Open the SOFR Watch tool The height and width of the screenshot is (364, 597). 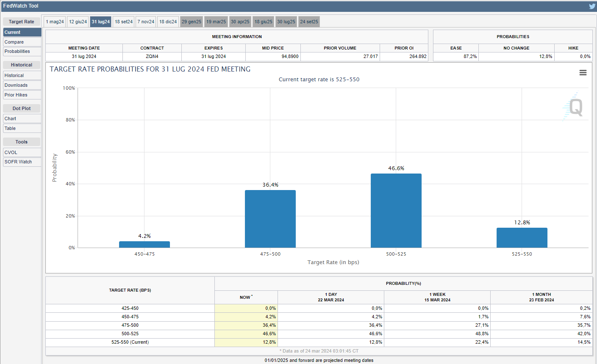[22, 162]
